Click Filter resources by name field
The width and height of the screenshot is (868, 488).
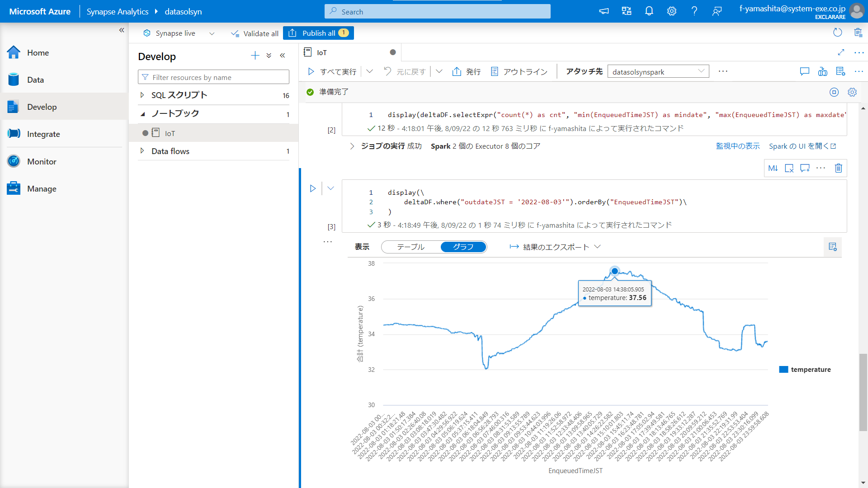pyautogui.click(x=213, y=77)
